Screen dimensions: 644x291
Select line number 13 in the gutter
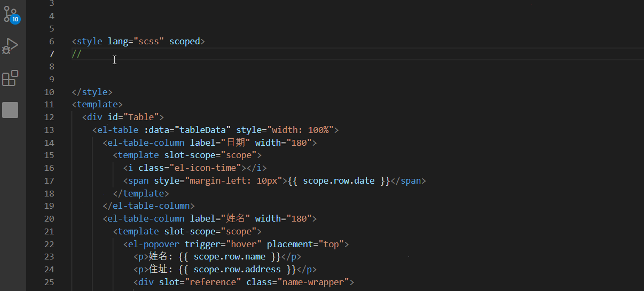[49, 130]
